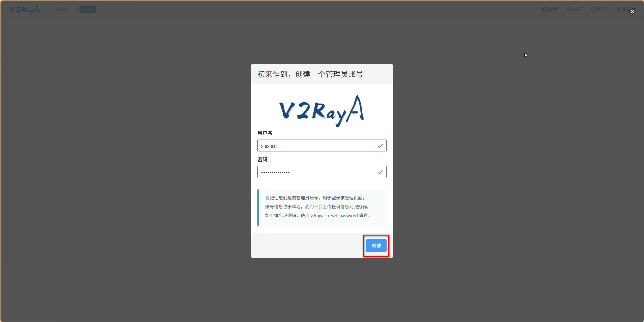Focus the masked 密码 input field
The width and height of the screenshot is (644, 322).
[315, 172]
